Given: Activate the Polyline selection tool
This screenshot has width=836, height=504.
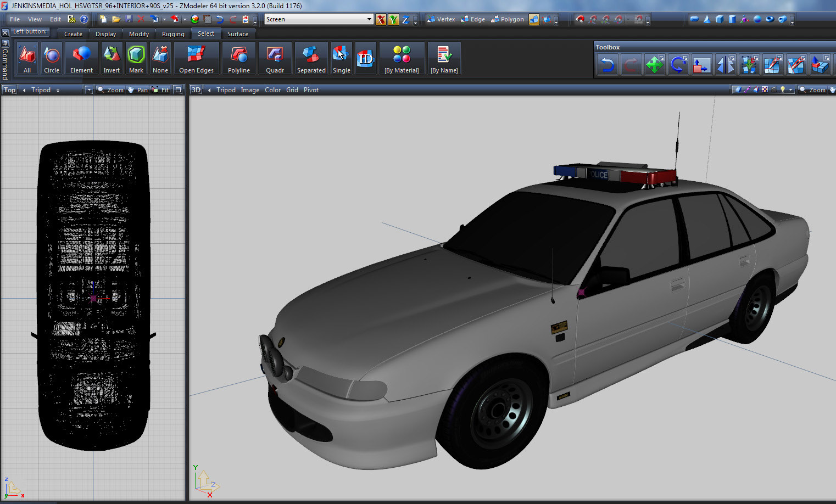Looking at the screenshot, I should coord(238,58).
